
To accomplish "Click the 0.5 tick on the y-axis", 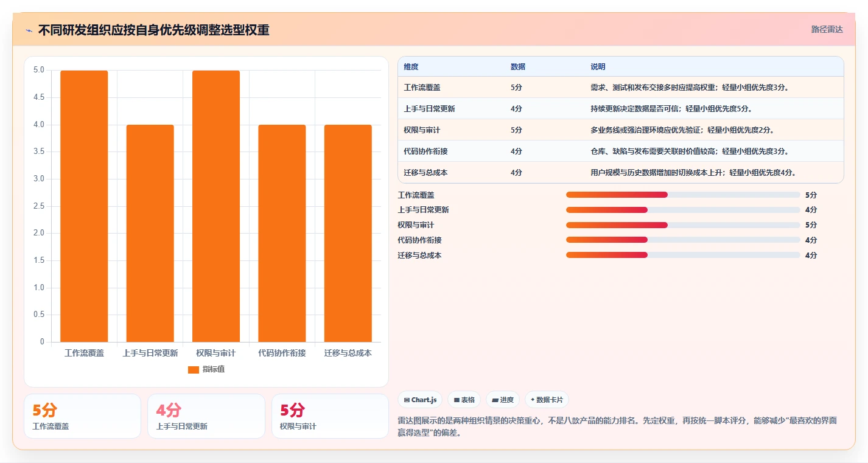I will coord(38,315).
